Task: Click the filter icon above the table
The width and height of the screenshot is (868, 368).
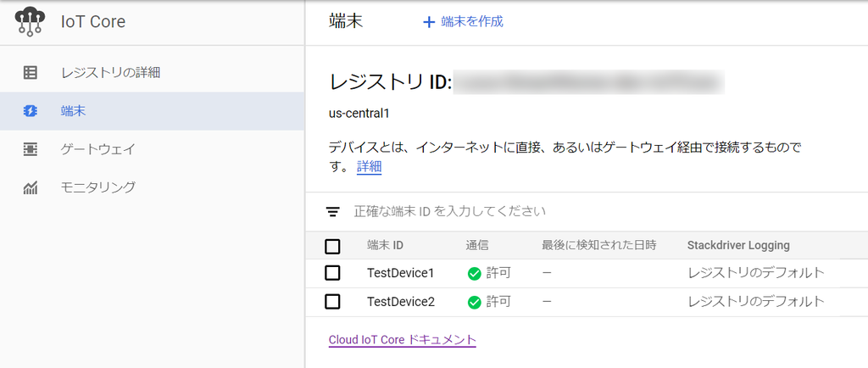Action: coord(333,211)
